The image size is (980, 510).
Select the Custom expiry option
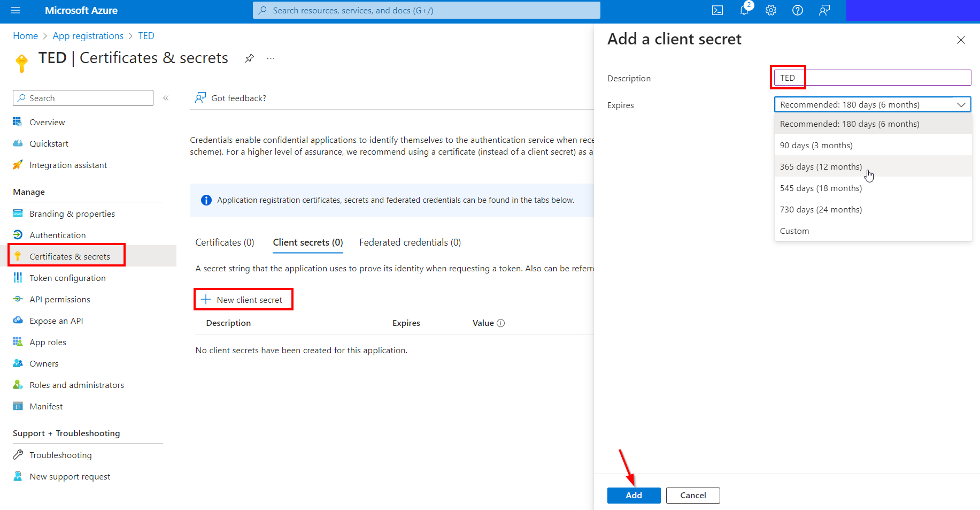873,231
